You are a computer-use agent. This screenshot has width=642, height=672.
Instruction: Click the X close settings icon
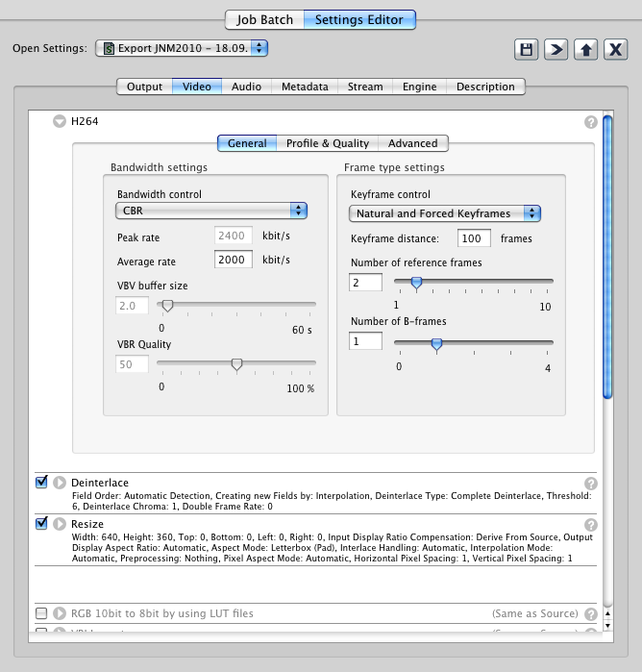(x=615, y=50)
